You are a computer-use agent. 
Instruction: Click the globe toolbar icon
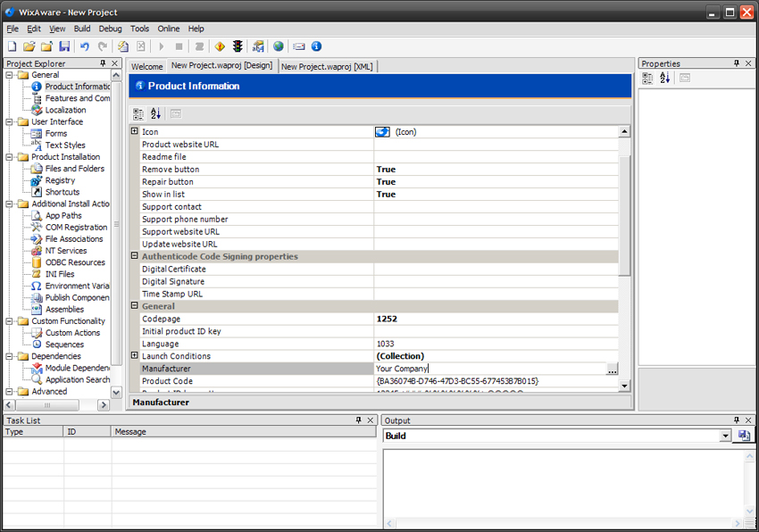pyautogui.click(x=279, y=46)
